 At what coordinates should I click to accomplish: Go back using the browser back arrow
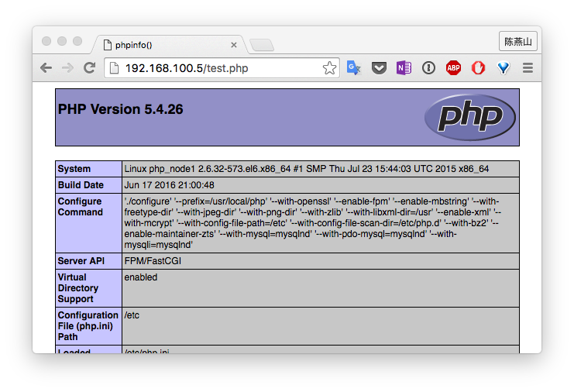click(46, 67)
